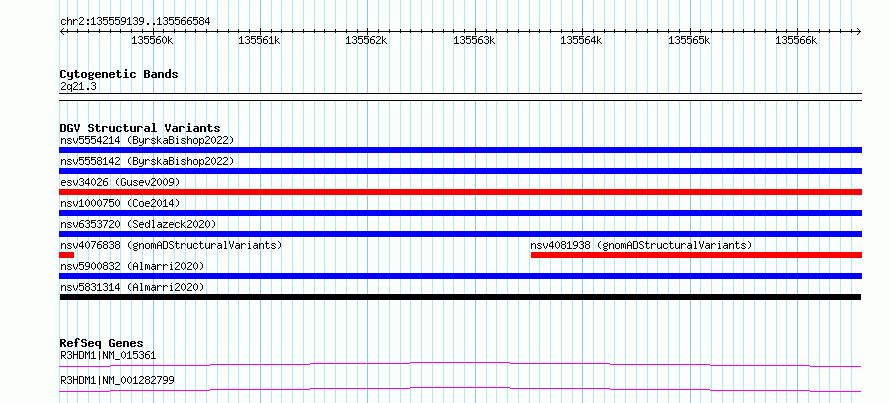The image size is (890, 403).
Task: Click the 135565k ruler tick label
Action: click(x=690, y=41)
